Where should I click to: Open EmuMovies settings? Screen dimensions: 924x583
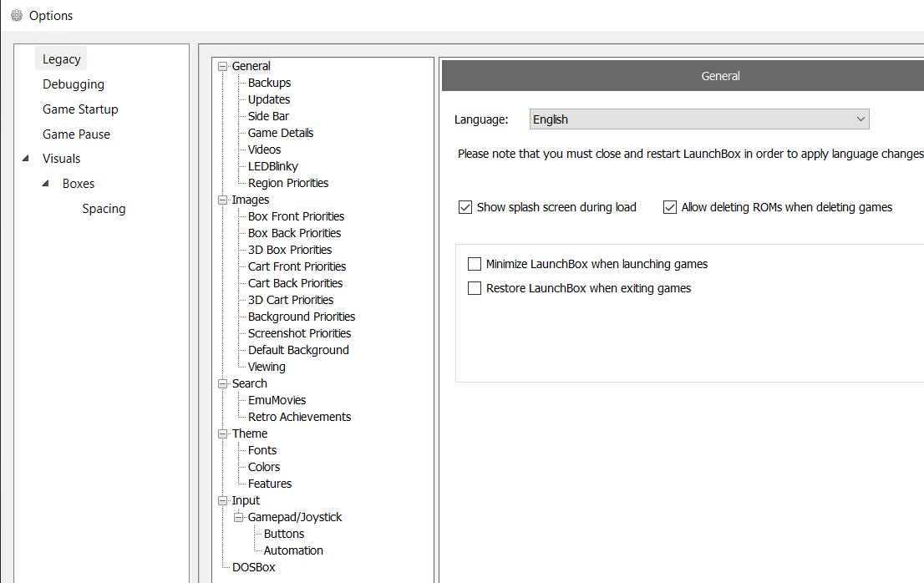pos(277,400)
